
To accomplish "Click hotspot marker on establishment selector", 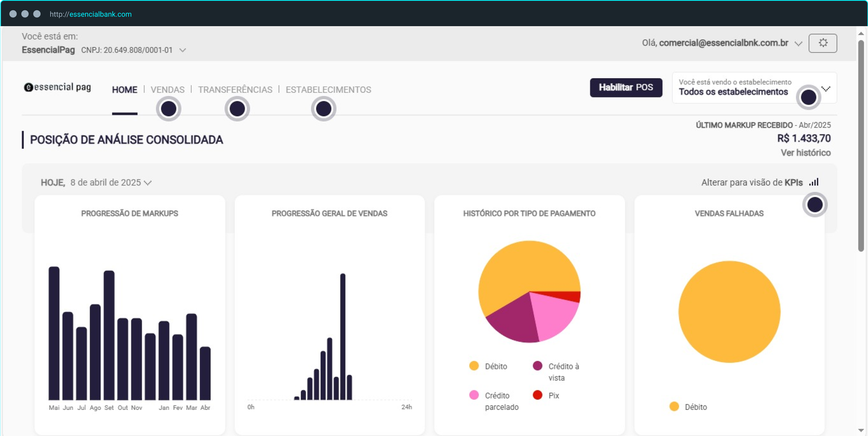I will [808, 97].
